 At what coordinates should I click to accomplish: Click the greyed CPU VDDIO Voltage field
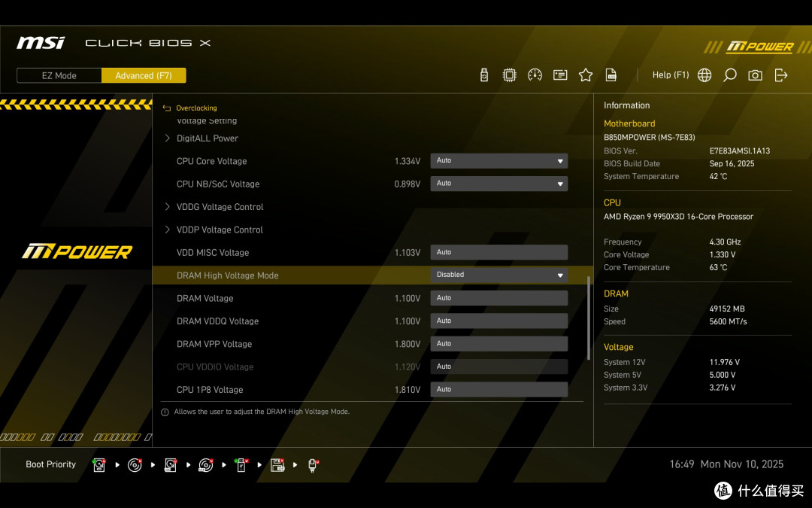coord(498,367)
